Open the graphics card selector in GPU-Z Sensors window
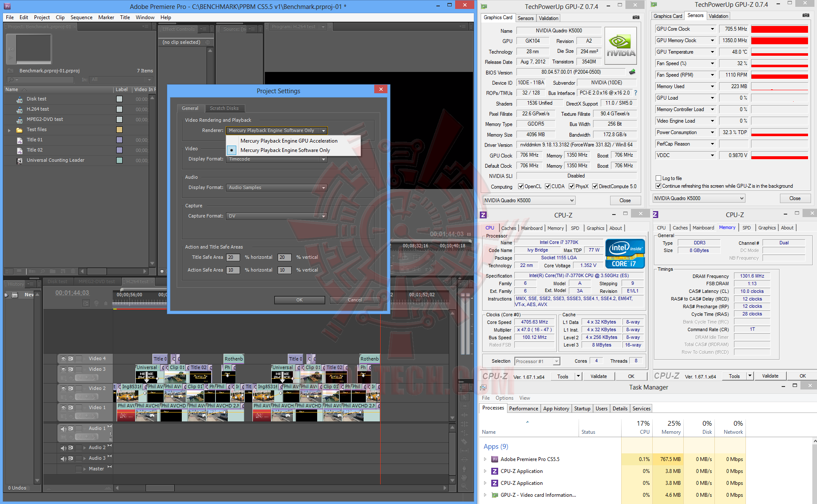The height and width of the screenshot is (504, 817). (699, 198)
